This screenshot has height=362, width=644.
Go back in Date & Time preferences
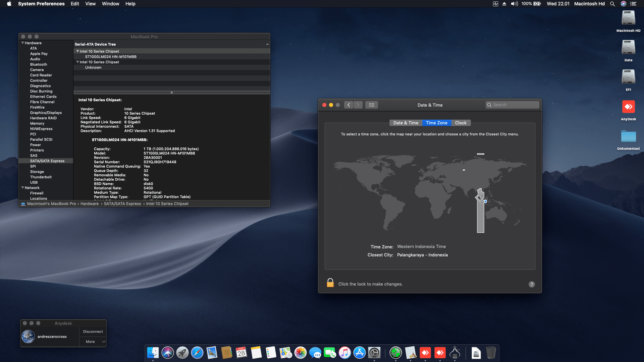(x=349, y=105)
